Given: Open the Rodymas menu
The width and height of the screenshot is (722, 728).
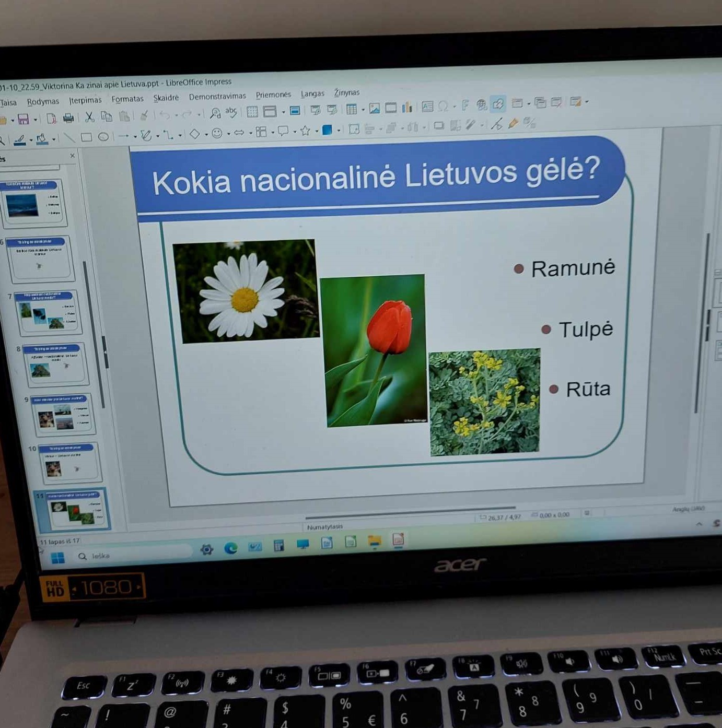Looking at the screenshot, I should [43, 101].
